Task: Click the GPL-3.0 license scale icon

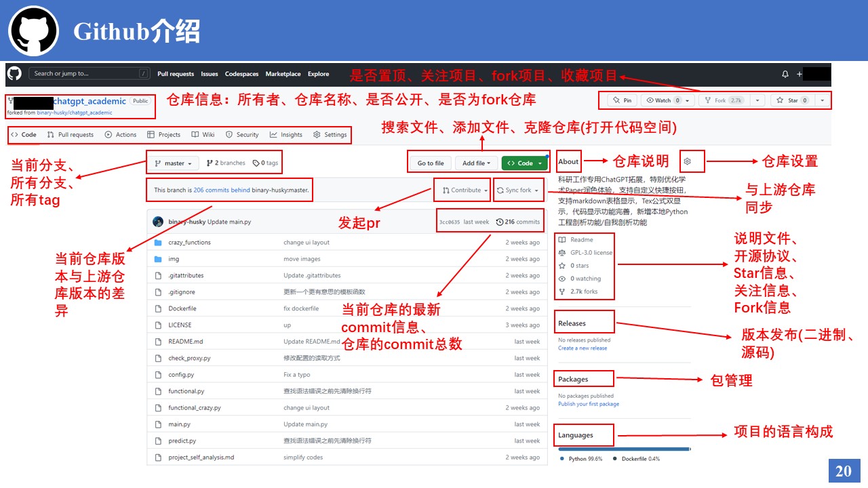Action: pos(561,253)
